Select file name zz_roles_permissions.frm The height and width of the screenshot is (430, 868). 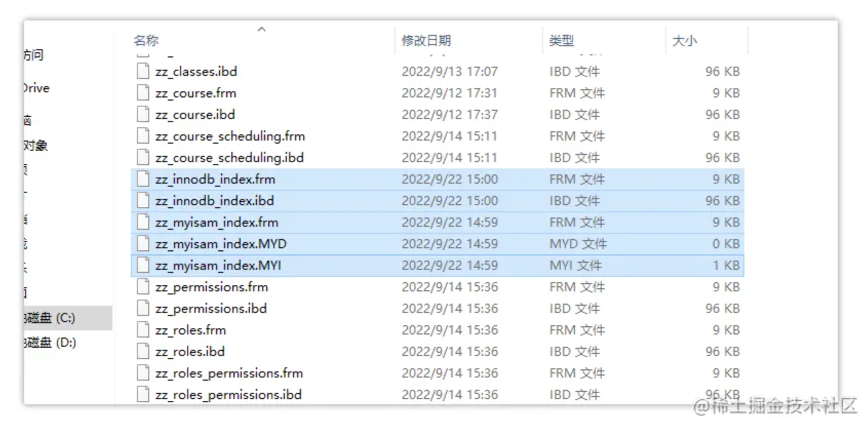(x=229, y=373)
